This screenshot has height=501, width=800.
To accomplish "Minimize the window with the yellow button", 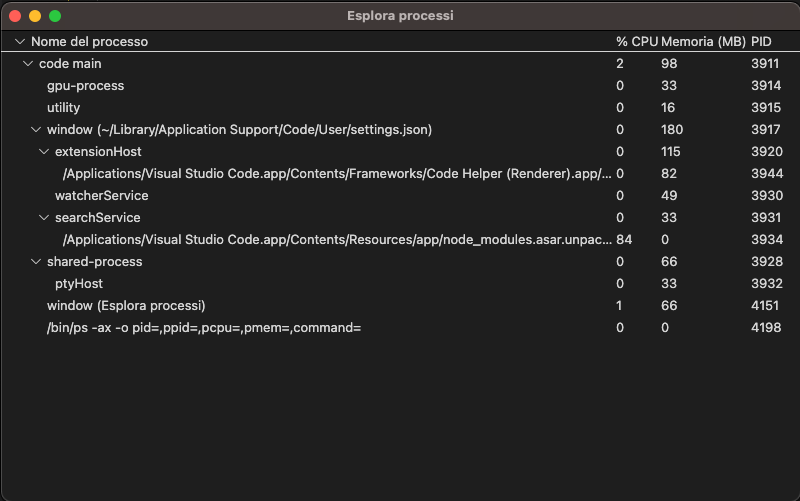I will (x=35, y=16).
